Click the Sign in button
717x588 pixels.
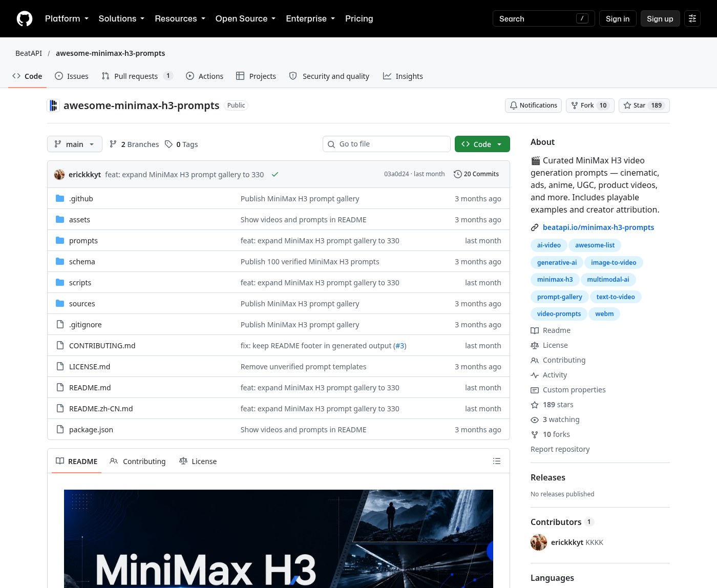(618, 18)
